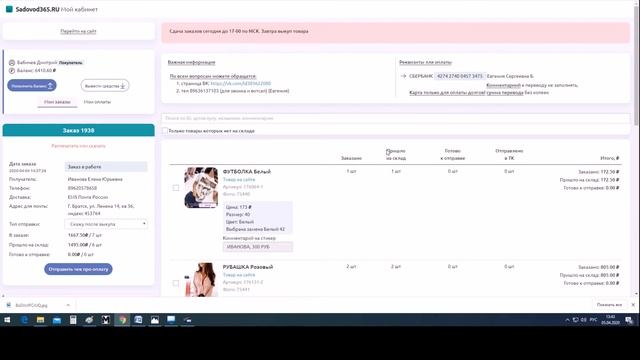Show hidden system tray icons
640x360 pixels.
567,320
